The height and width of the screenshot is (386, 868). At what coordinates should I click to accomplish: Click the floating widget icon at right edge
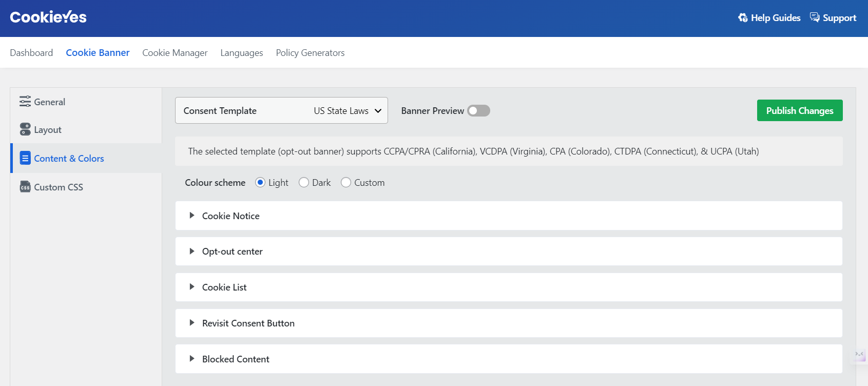pos(860,355)
